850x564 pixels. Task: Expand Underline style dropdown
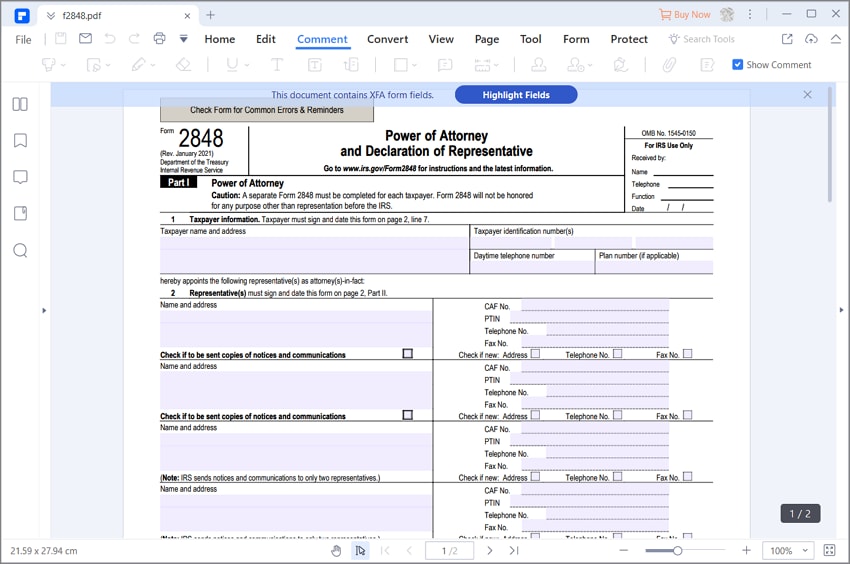(247, 66)
